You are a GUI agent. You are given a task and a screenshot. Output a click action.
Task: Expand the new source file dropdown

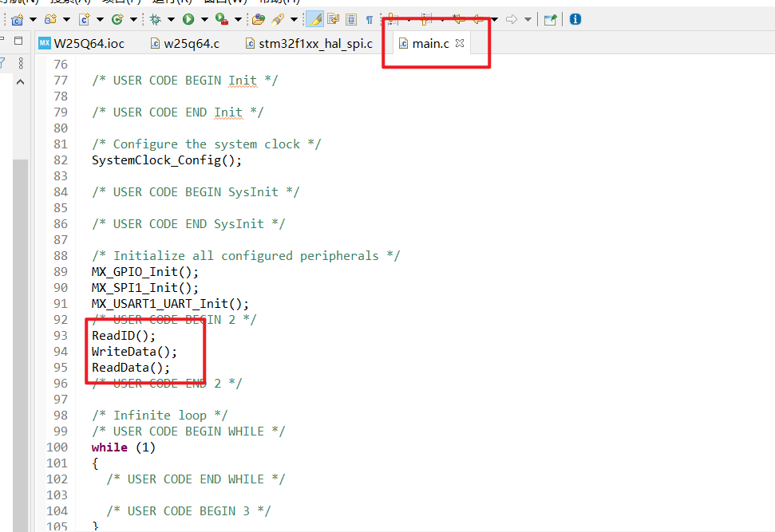click(x=100, y=20)
